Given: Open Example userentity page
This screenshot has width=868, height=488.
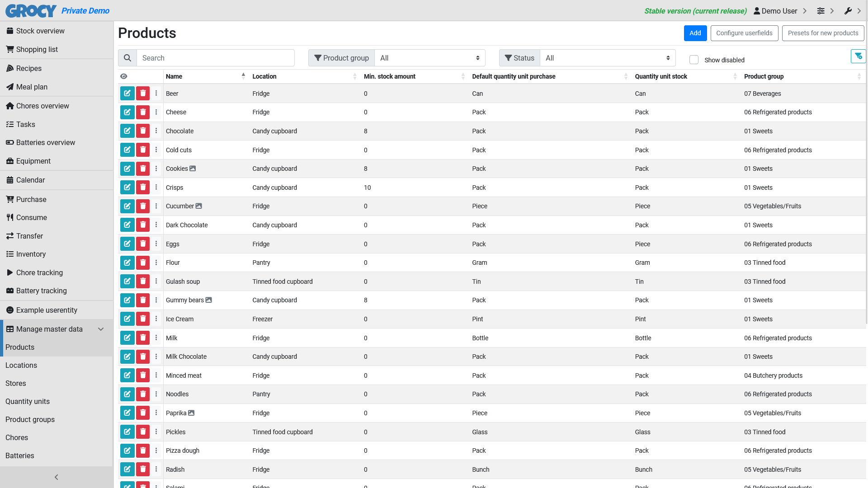Looking at the screenshot, I should pos(57,310).
